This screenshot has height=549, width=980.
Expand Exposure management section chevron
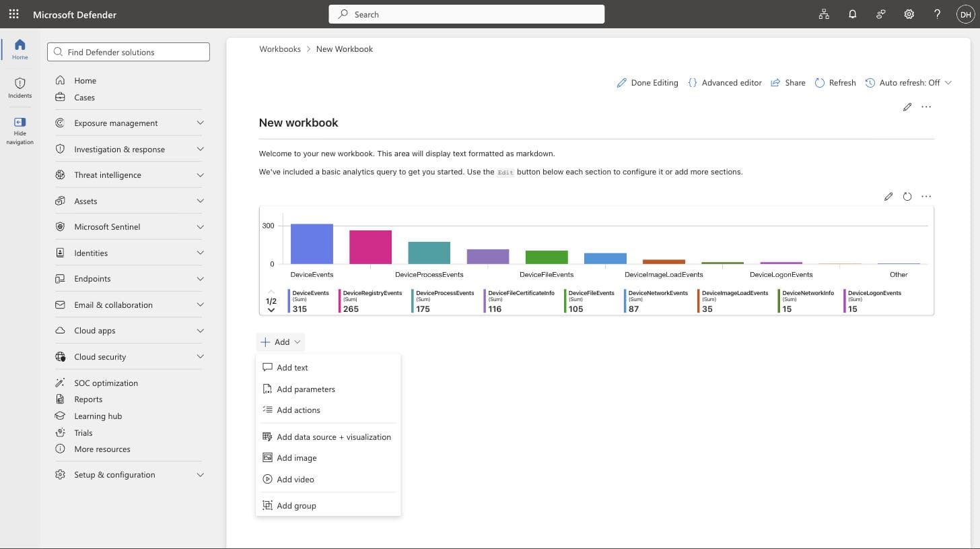(x=200, y=123)
